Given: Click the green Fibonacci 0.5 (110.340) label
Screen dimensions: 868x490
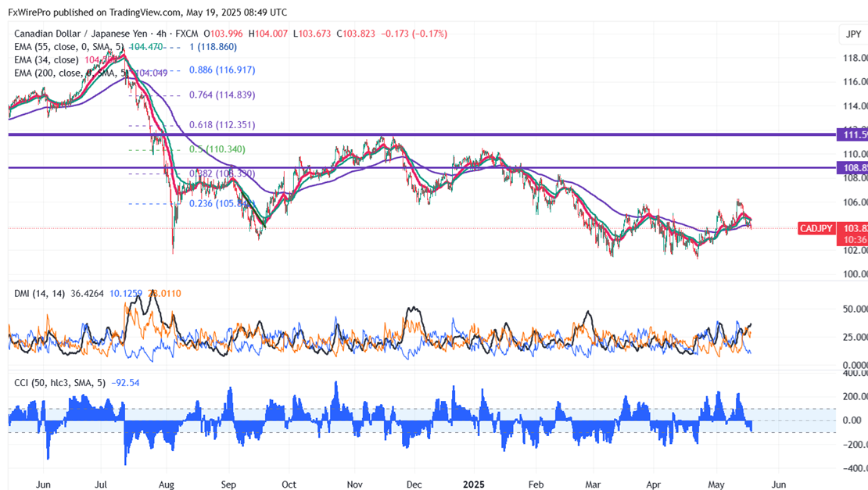Looking at the screenshot, I should click(x=217, y=149).
